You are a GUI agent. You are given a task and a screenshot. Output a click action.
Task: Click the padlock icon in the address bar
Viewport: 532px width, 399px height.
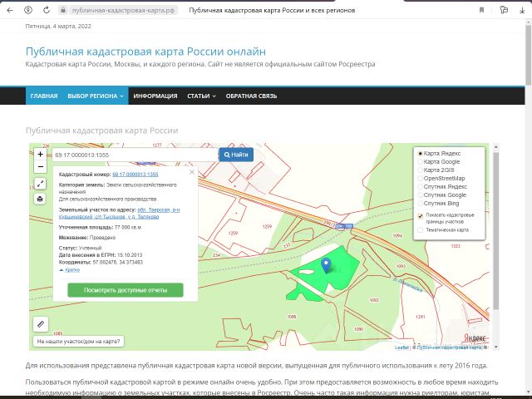tap(63, 10)
